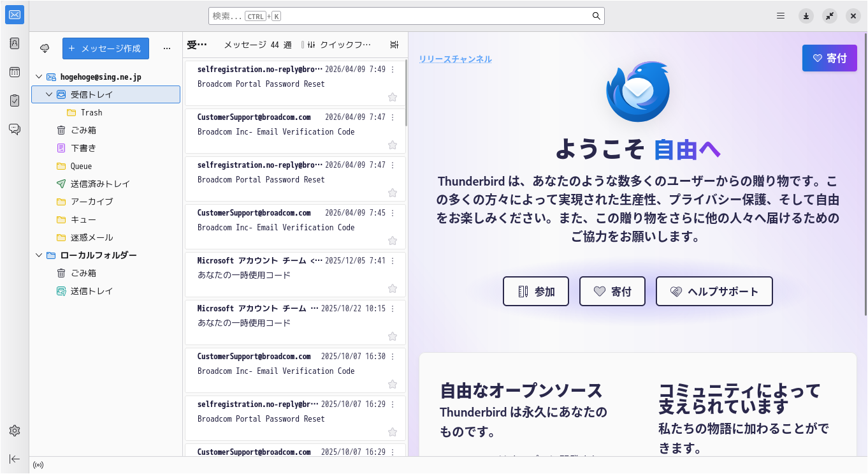Open the Thunderbird application menu
This screenshot has height=474, width=868.
point(781,16)
